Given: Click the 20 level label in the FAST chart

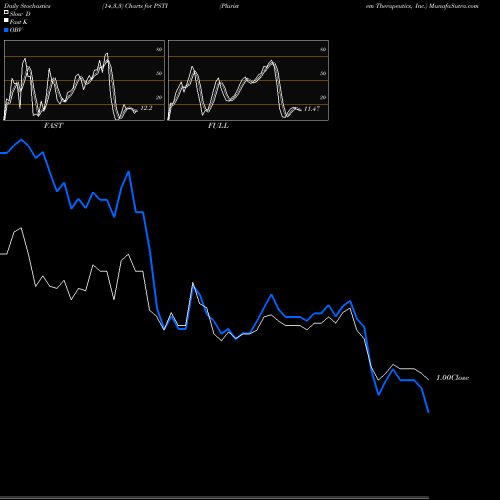Looking at the screenshot, I should click(159, 97).
